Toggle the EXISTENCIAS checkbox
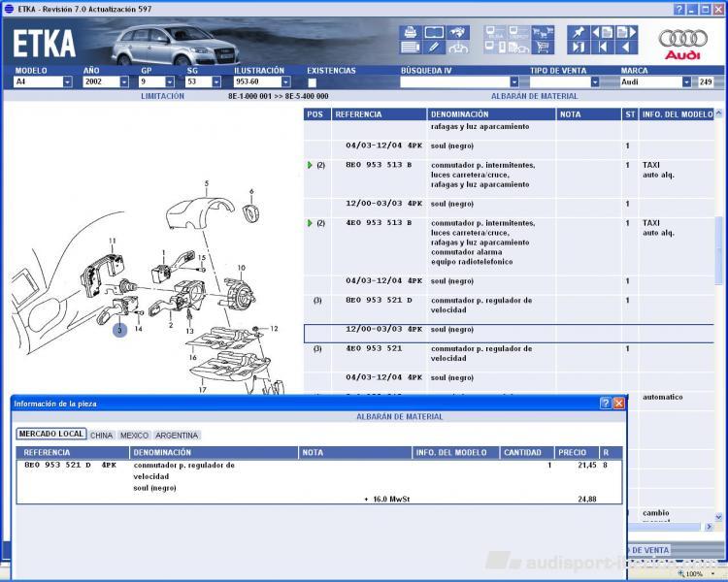 (x=312, y=82)
